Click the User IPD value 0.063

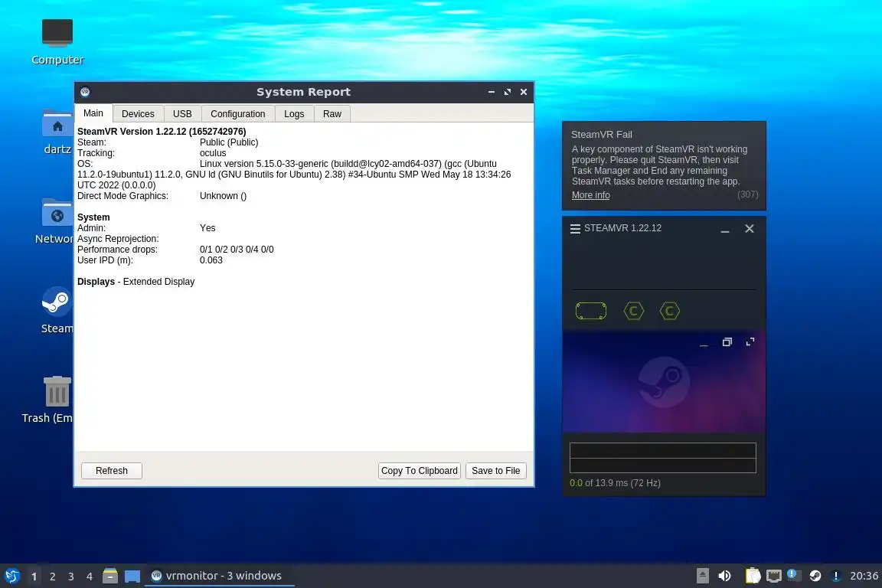click(x=211, y=260)
